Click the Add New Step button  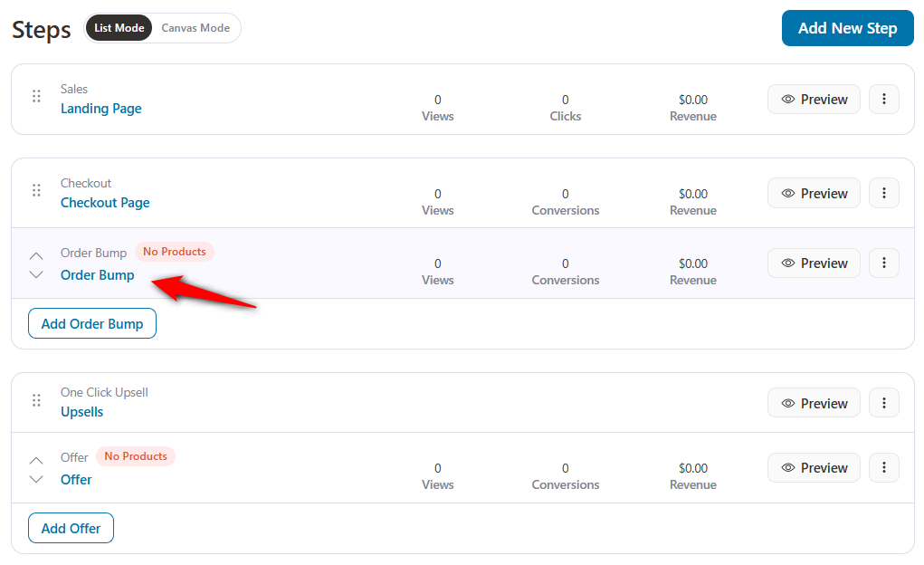(847, 28)
